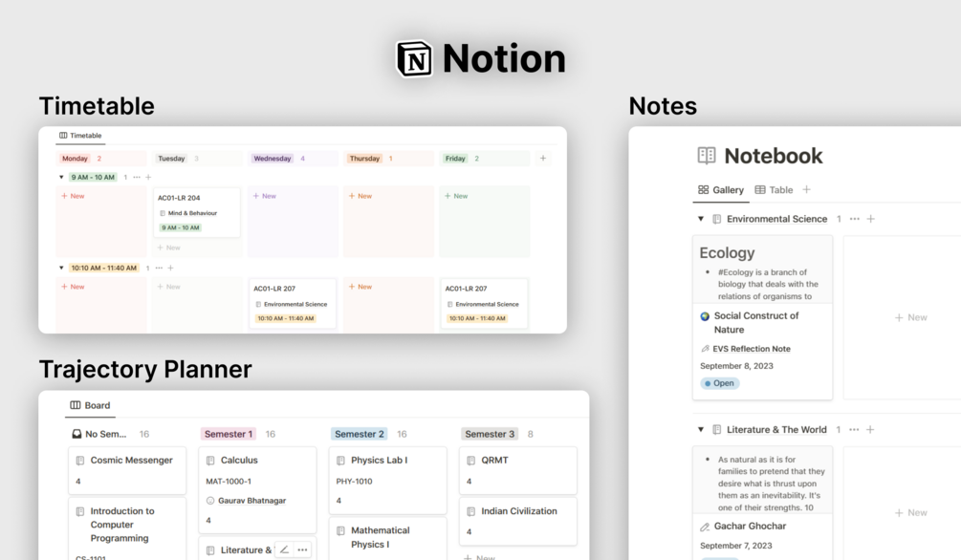The height and width of the screenshot is (560, 961).
Task: Click the No Semester column inbox icon
Action: click(76, 435)
